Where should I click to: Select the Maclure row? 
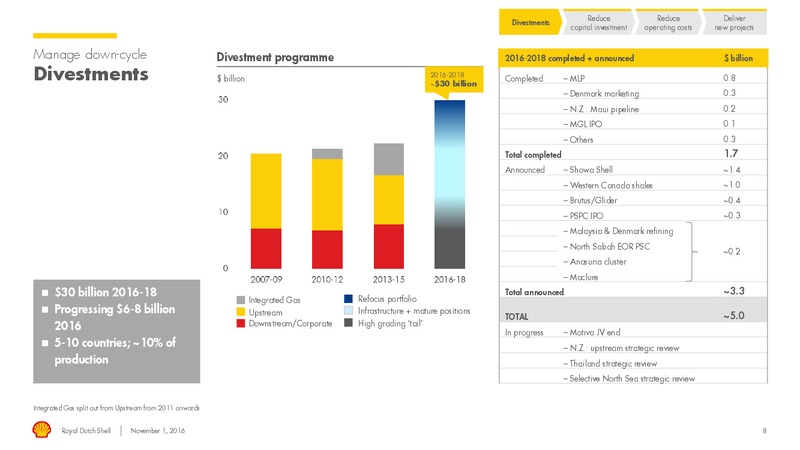pyautogui.click(x=583, y=277)
